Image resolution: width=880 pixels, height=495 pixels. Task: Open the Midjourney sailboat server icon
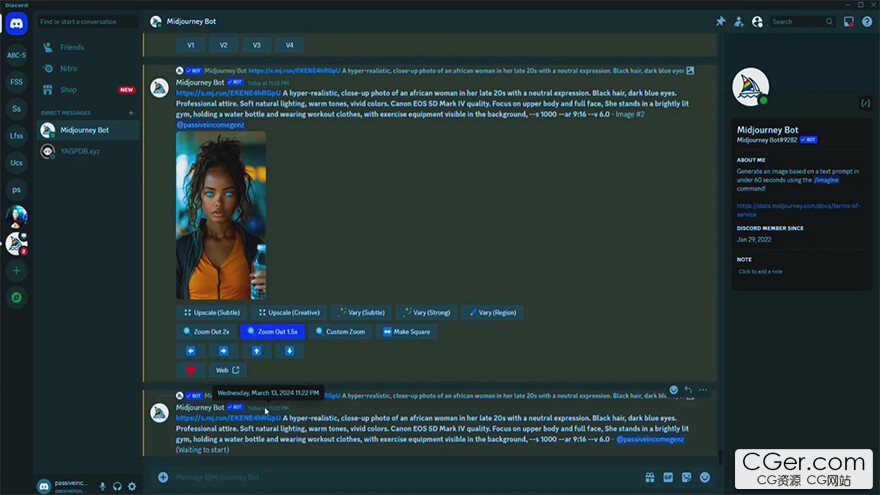tap(16, 244)
